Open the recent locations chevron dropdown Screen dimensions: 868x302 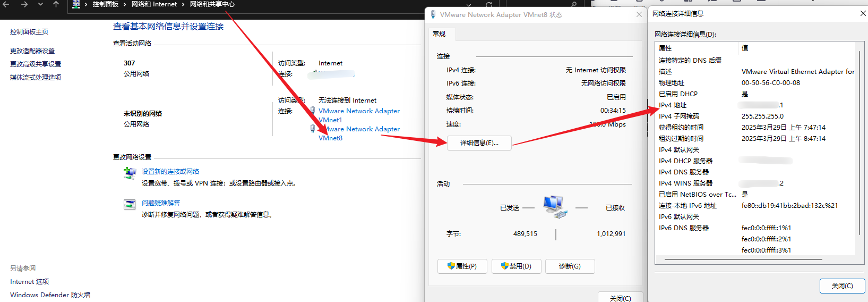pyautogui.click(x=40, y=4)
